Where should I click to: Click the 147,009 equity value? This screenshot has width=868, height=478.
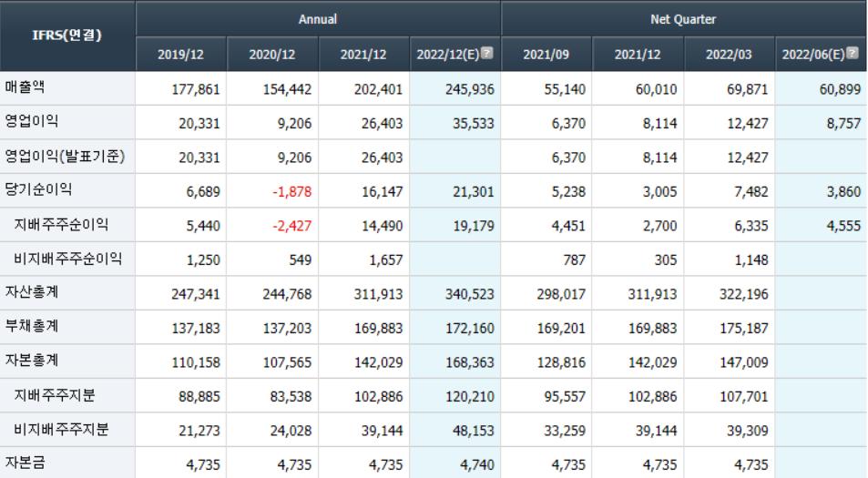(743, 363)
